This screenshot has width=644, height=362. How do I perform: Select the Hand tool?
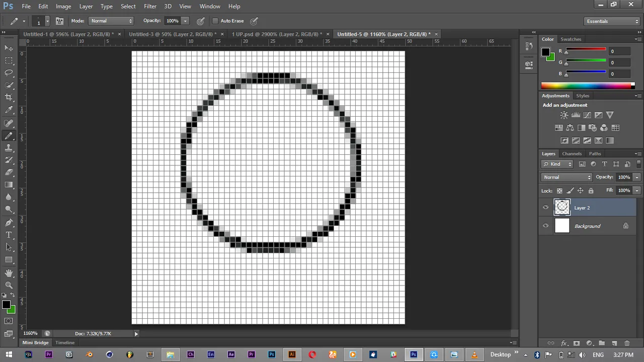click(x=9, y=273)
